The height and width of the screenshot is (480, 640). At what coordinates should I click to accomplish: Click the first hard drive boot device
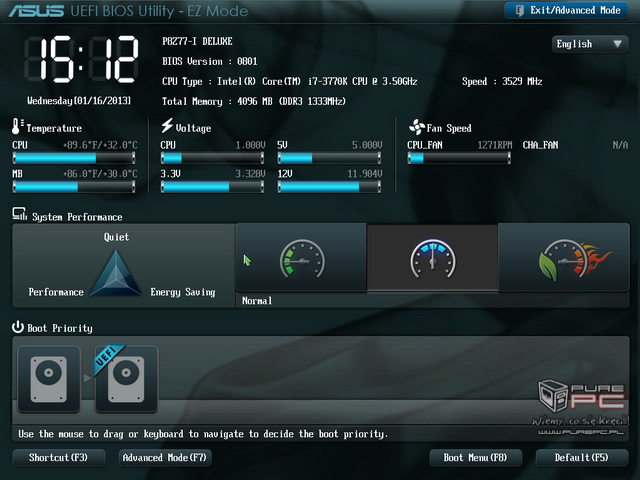[x=49, y=380]
